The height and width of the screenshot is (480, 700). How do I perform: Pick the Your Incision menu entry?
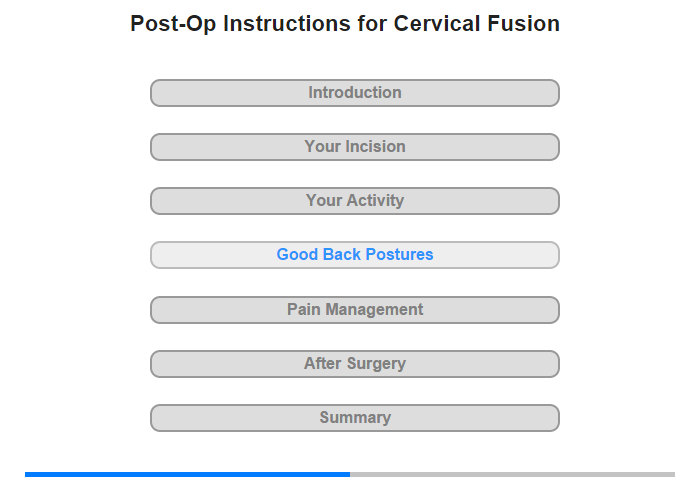pos(355,147)
